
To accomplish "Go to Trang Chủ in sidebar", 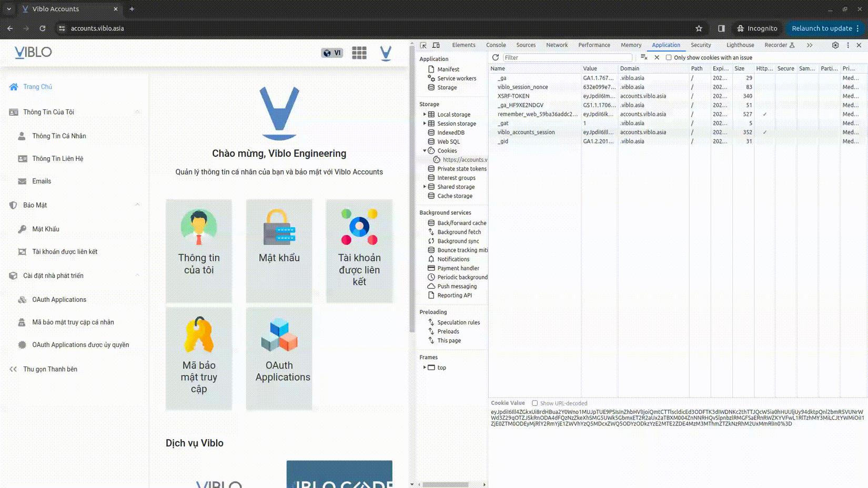I will pos(37,87).
